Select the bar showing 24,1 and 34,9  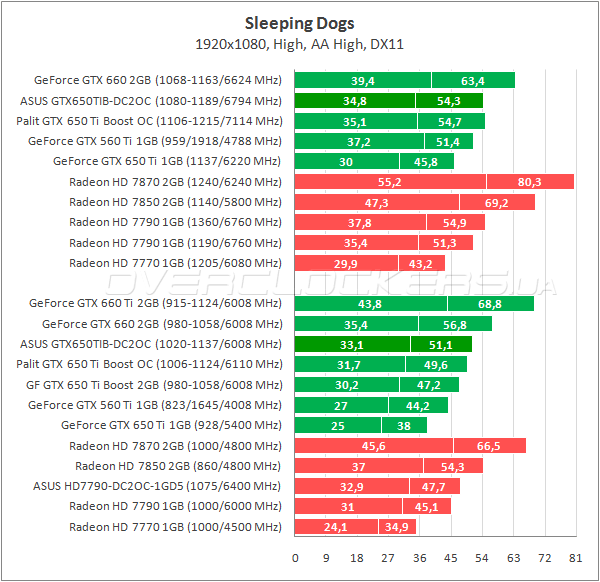[x=355, y=527]
